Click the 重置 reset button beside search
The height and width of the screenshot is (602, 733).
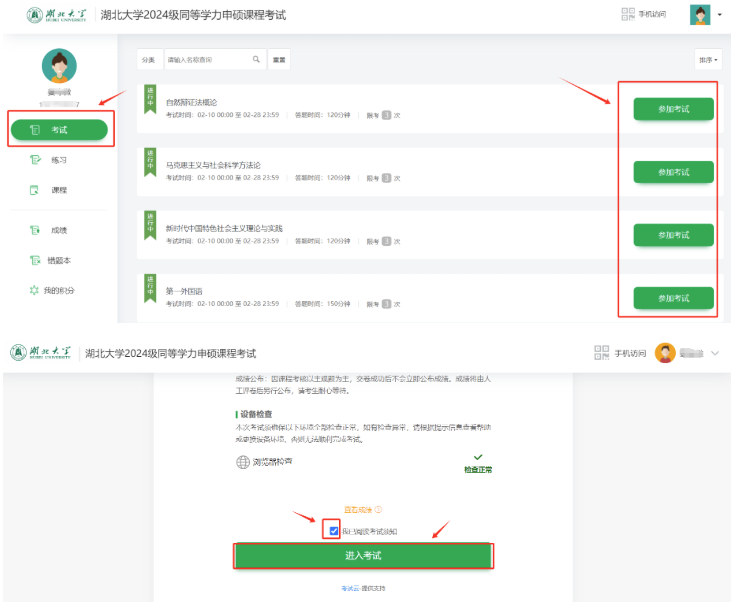[x=280, y=60]
